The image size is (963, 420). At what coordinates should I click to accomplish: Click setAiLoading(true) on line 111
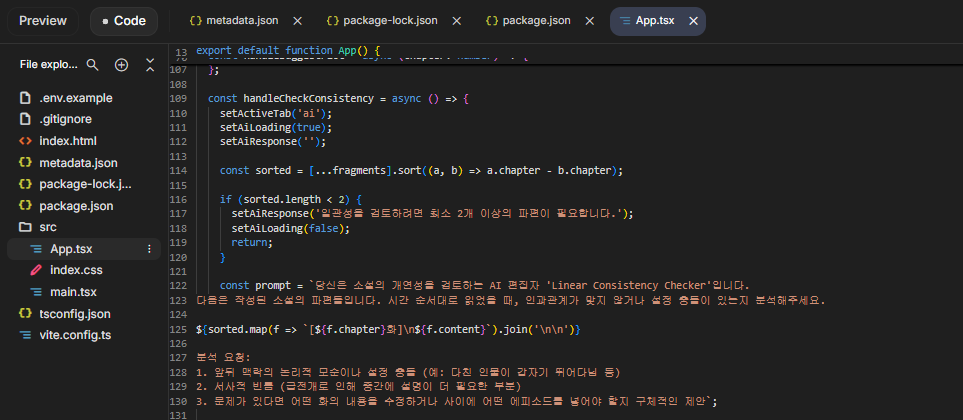tap(276, 128)
